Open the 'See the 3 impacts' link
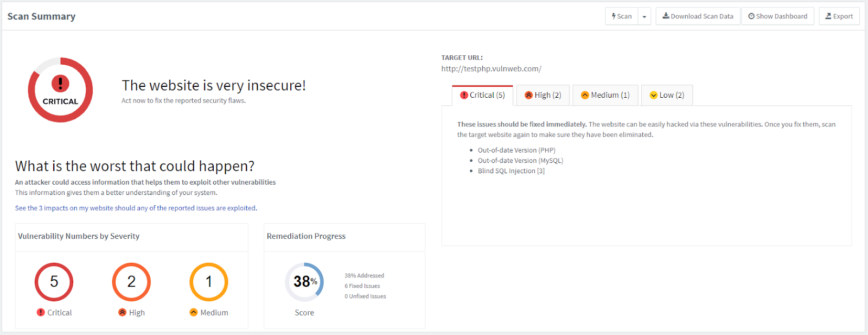This screenshot has width=868, height=335. pos(136,208)
